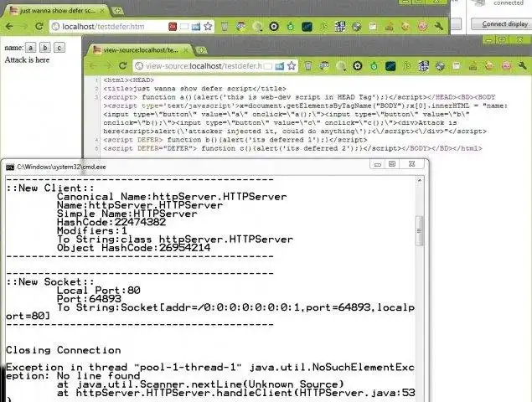
Task: Click the 'b' button on the page
Action: click(x=44, y=48)
